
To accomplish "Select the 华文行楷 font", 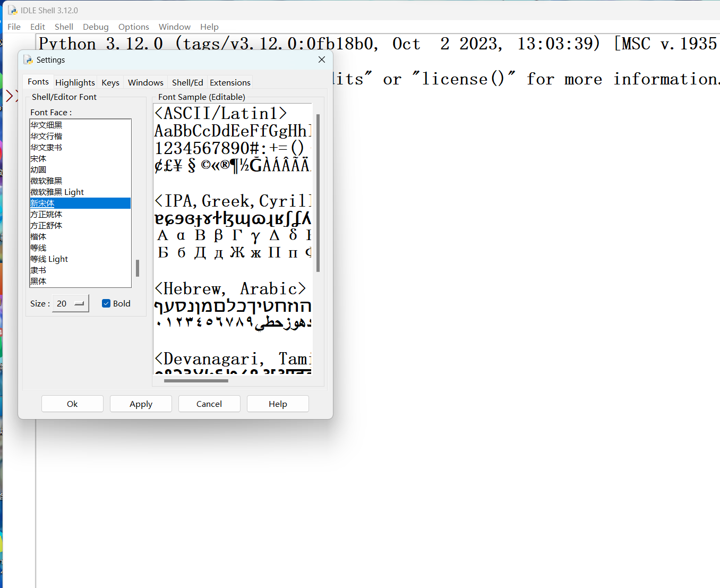I will (x=80, y=136).
